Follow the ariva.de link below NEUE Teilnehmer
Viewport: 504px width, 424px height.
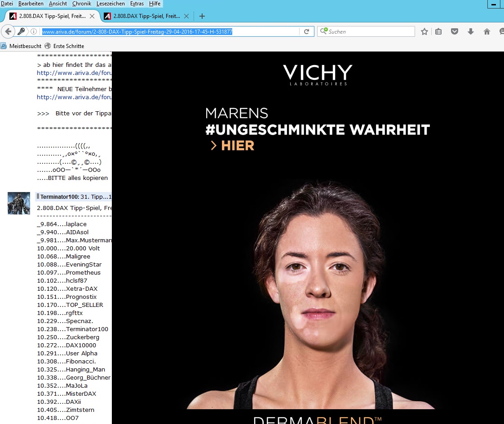coord(74,97)
